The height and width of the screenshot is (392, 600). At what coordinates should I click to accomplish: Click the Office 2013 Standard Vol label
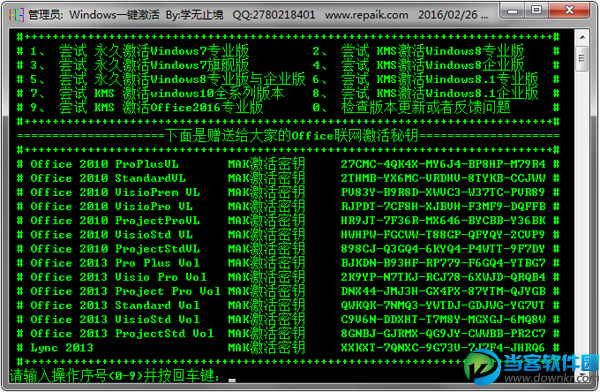(115, 306)
